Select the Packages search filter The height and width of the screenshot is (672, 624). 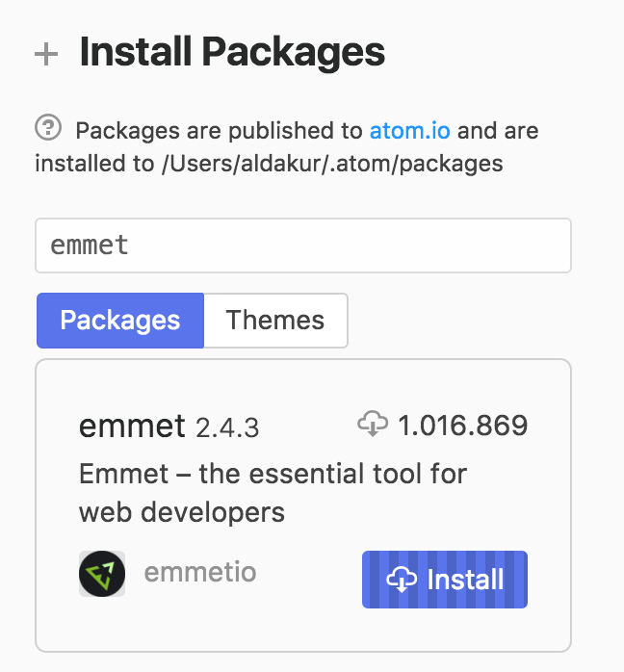click(x=120, y=321)
